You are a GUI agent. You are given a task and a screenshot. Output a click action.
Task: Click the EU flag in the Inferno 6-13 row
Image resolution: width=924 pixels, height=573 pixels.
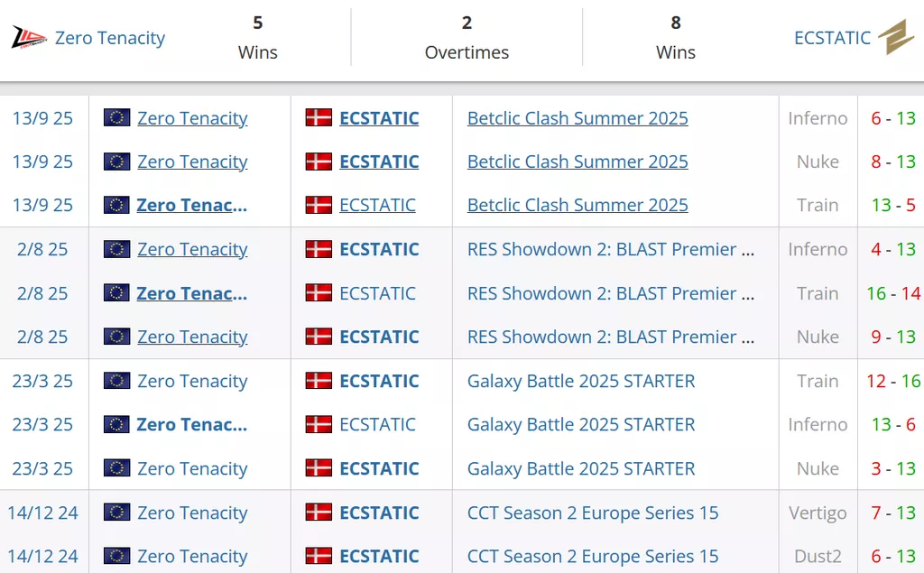[116, 117]
